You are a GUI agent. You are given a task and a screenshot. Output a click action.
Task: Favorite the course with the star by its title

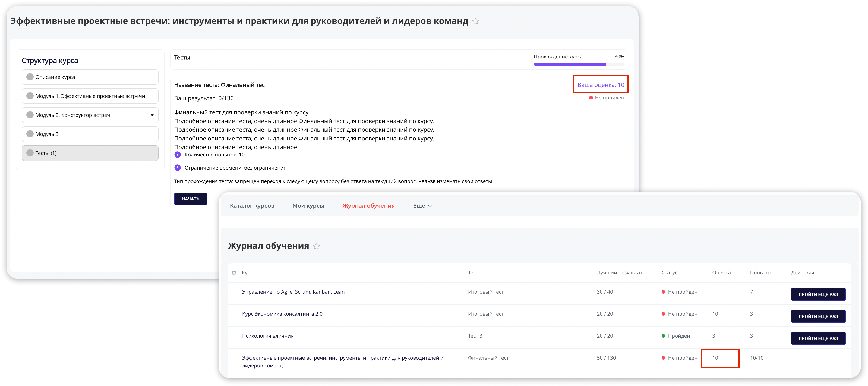475,21
